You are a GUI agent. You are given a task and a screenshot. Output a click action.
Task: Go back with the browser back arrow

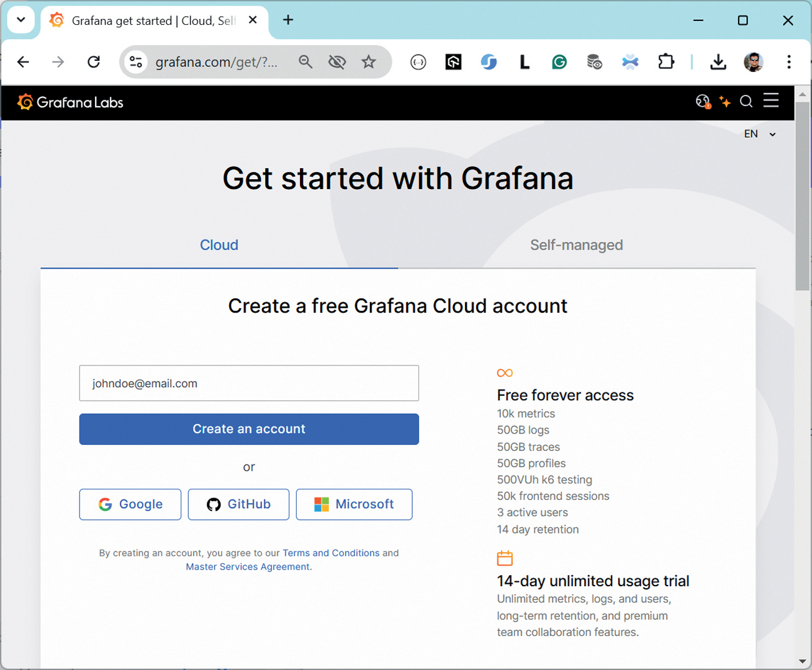pos(23,62)
